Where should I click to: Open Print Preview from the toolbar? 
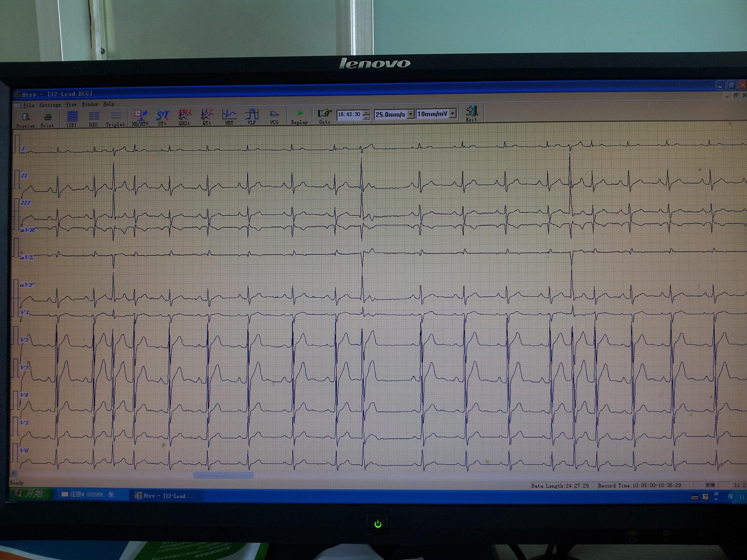click(25, 120)
